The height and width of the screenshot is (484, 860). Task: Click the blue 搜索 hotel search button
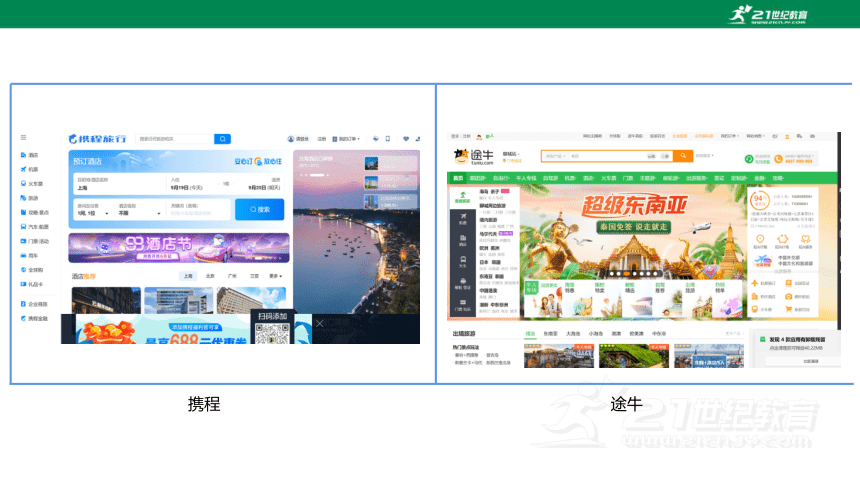(x=259, y=210)
